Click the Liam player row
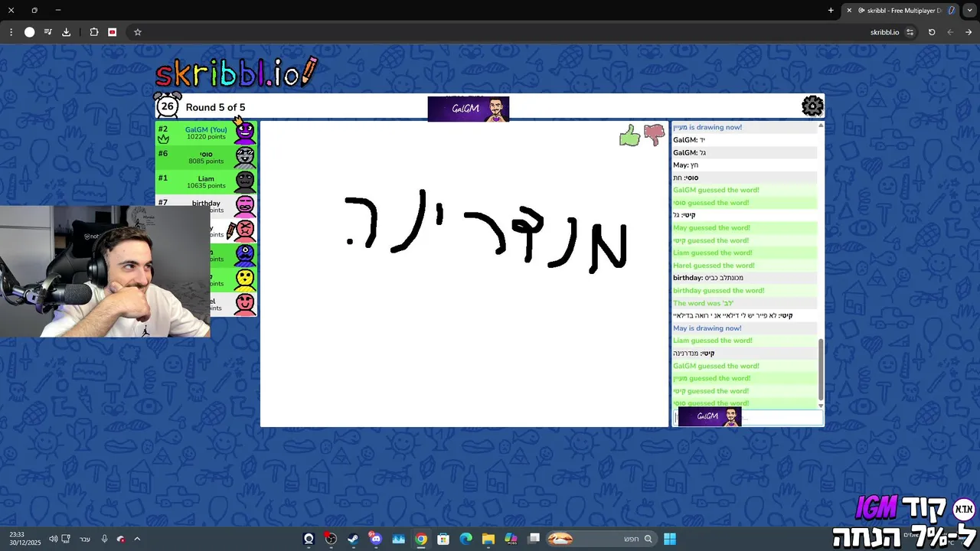Viewport: 980px width, 551px height. (x=207, y=181)
